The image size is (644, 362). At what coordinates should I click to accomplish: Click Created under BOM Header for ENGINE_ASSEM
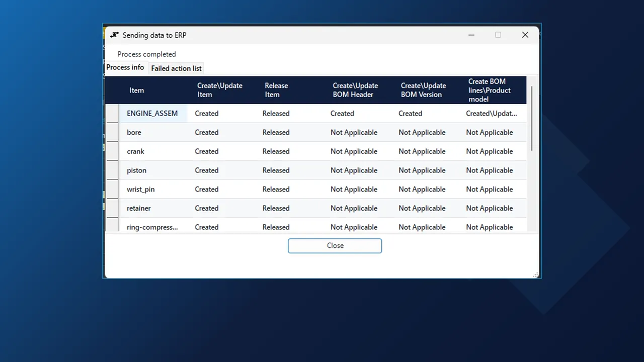pos(342,114)
